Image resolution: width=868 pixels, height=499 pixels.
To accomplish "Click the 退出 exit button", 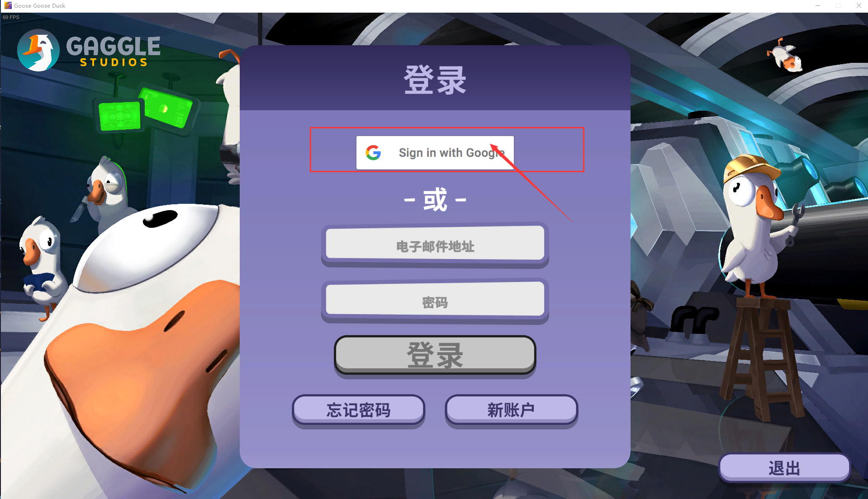I will coord(784,468).
